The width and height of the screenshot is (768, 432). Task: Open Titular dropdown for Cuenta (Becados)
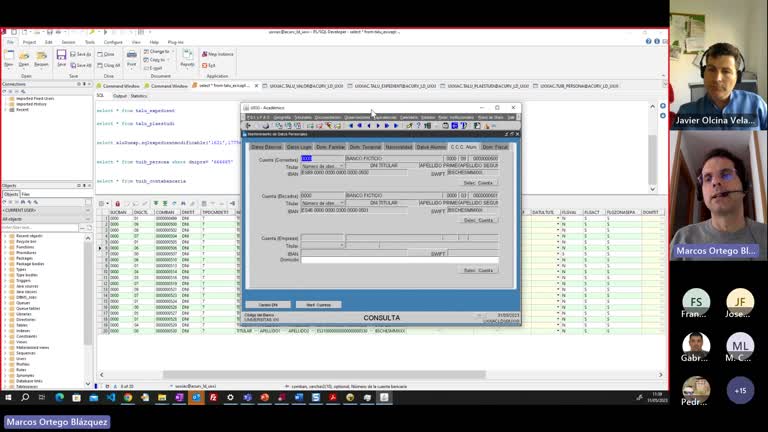pyautogui.click(x=341, y=203)
